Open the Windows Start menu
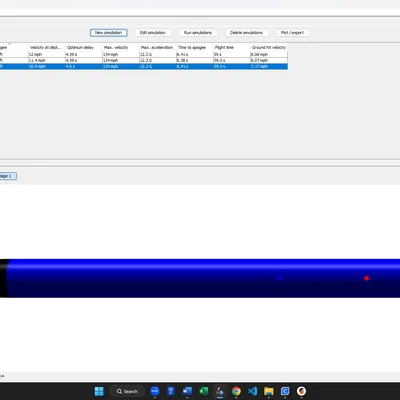Image resolution: width=400 pixels, height=400 pixels. point(99,391)
